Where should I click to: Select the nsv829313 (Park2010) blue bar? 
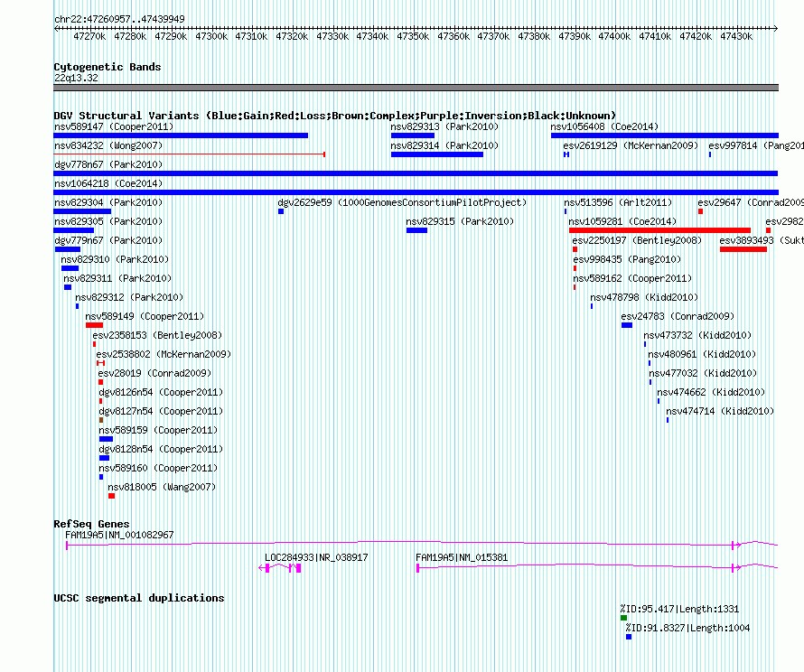click(413, 135)
